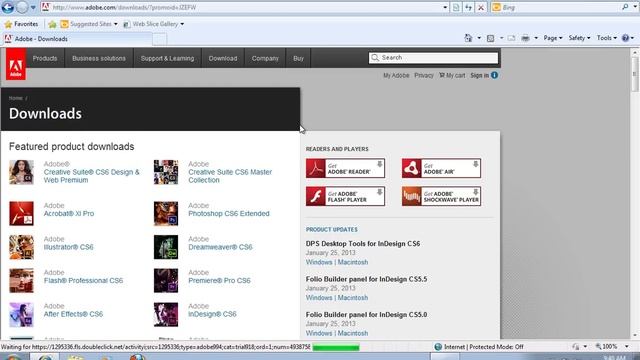Click the Dreamweaver CS6 product icon
The height and width of the screenshot is (360, 640).
click(166, 247)
